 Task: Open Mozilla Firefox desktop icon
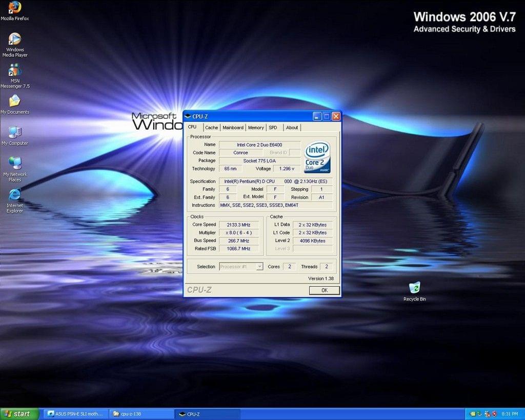pos(15,11)
